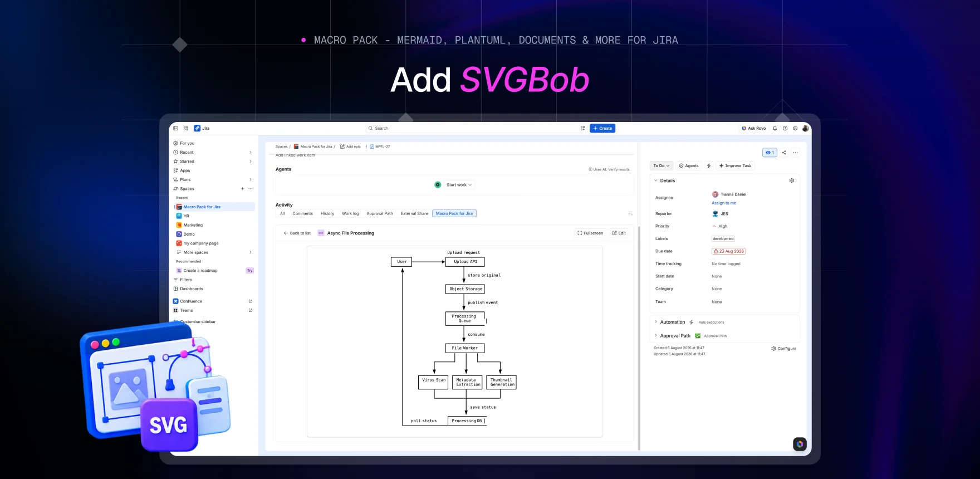Toggle the watch eye button

tap(770, 153)
